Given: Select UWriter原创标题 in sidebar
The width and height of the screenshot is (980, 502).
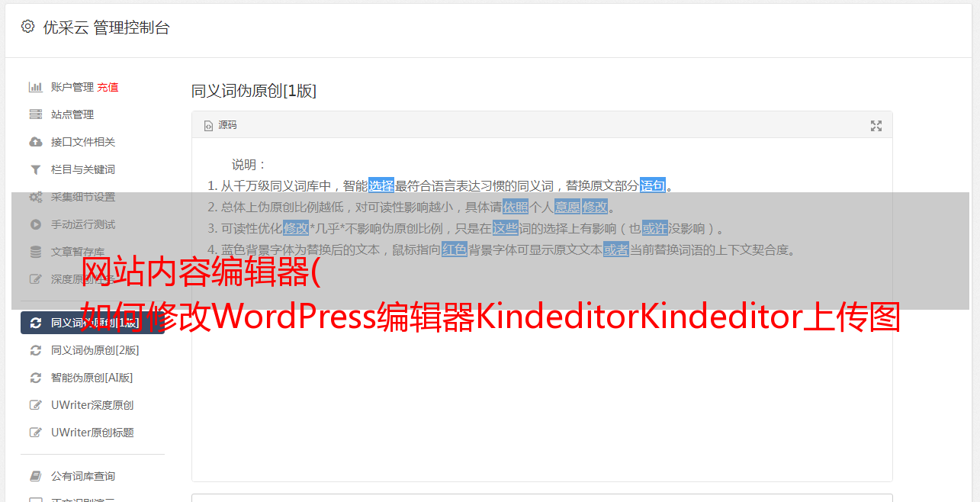Looking at the screenshot, I should (92, 433).
